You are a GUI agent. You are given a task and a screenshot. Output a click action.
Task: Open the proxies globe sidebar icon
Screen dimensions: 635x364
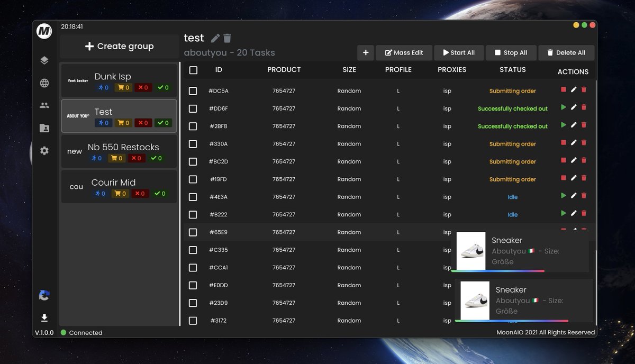pos(44,83)
